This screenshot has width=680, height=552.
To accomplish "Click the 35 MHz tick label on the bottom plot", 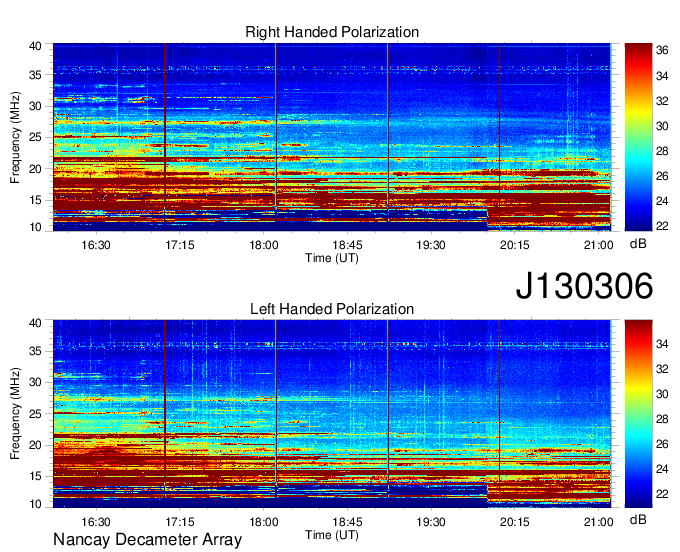I will [x=36, y=351].
